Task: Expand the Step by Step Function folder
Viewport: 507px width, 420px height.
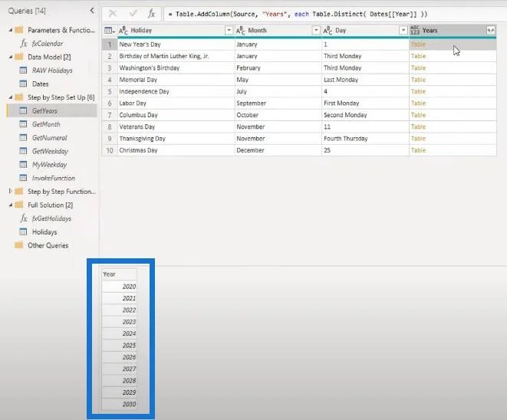Action: (x=10, y=192)
